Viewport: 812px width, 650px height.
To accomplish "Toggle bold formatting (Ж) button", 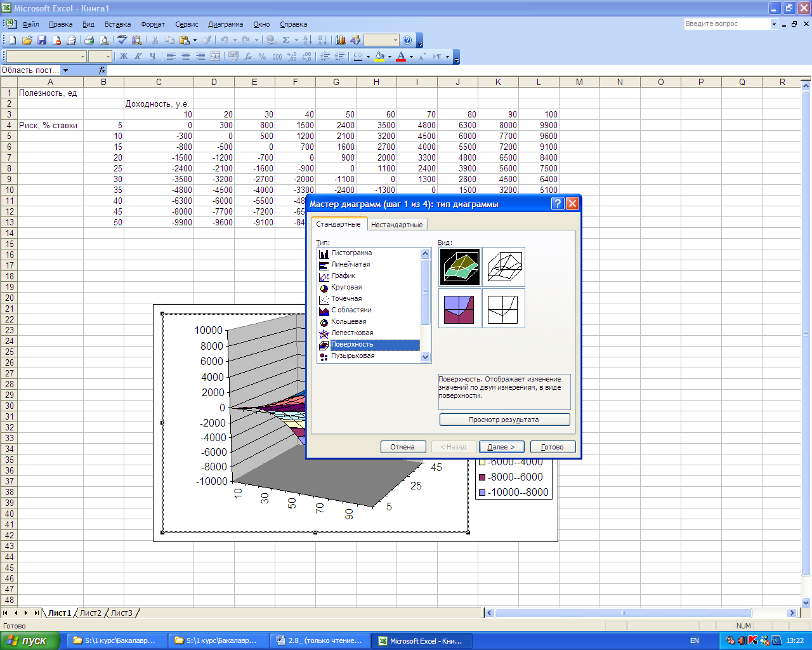I will 124,56.
